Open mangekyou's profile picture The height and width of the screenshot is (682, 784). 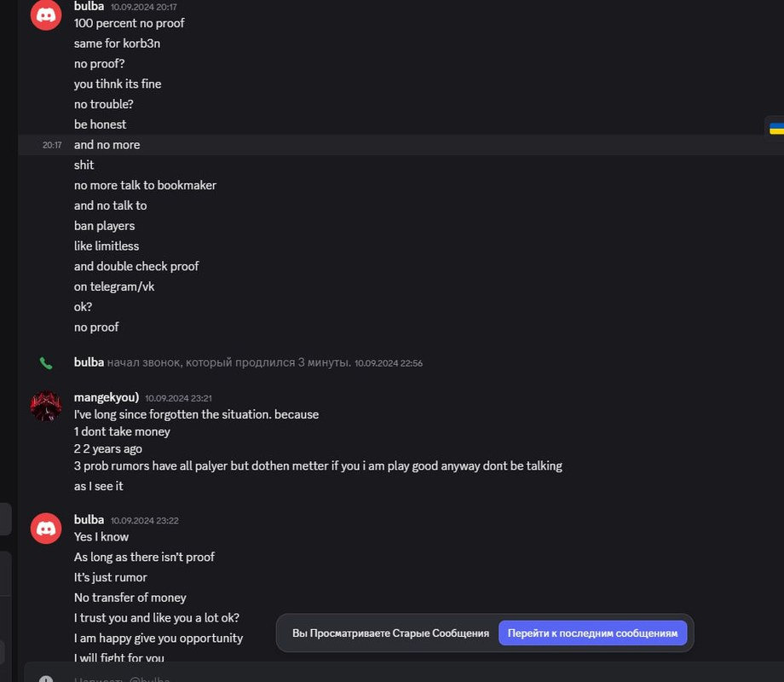tap(46, 407)
